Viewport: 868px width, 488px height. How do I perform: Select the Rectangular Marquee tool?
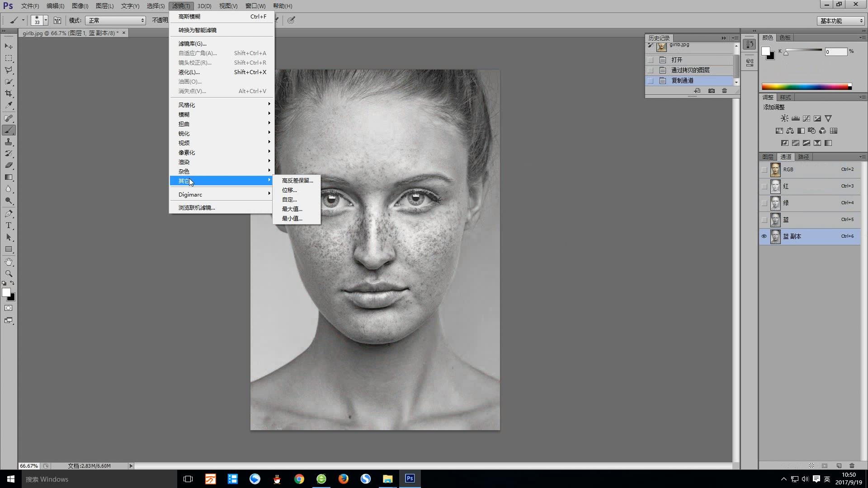9,58
